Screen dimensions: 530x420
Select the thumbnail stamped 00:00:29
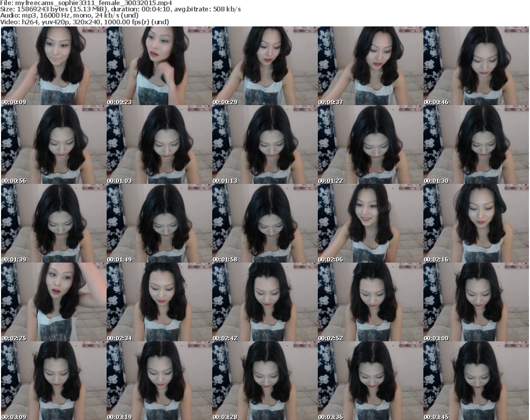point(265,66)
